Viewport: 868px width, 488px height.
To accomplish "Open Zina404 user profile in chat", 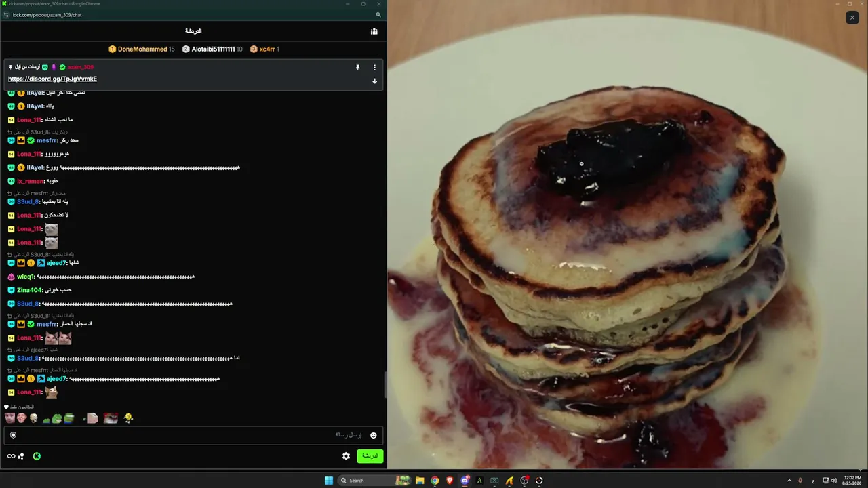I will (29, 290).
